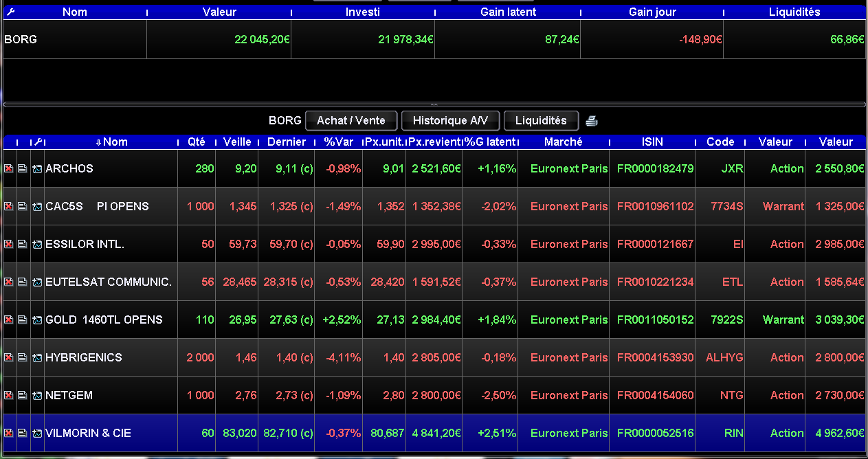Open the ARCHOS chart icon

click(37, 168)
